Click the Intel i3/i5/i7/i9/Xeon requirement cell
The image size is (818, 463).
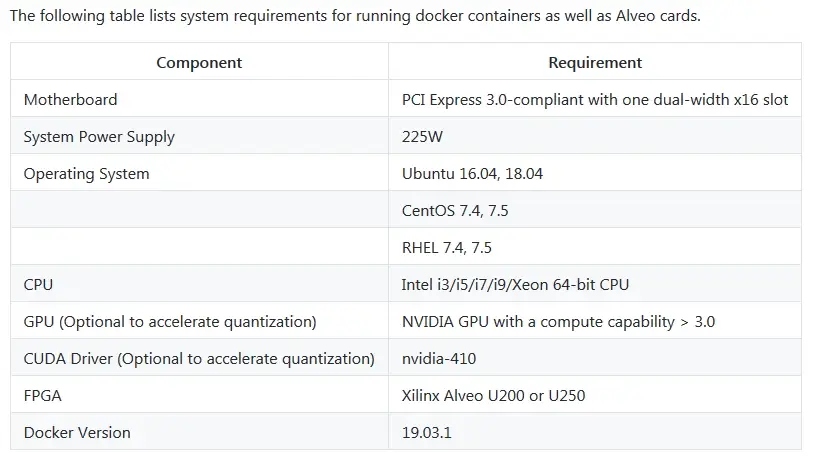(515, 284)
